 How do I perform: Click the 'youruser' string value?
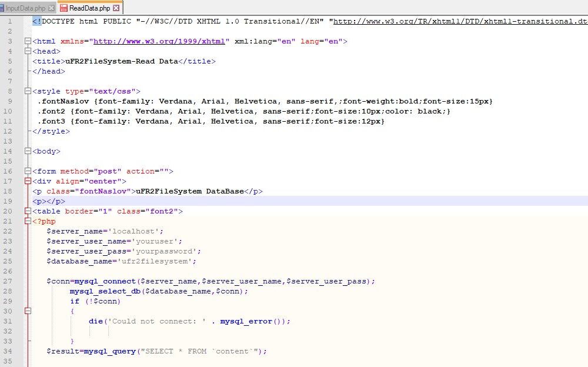(155, 241)
